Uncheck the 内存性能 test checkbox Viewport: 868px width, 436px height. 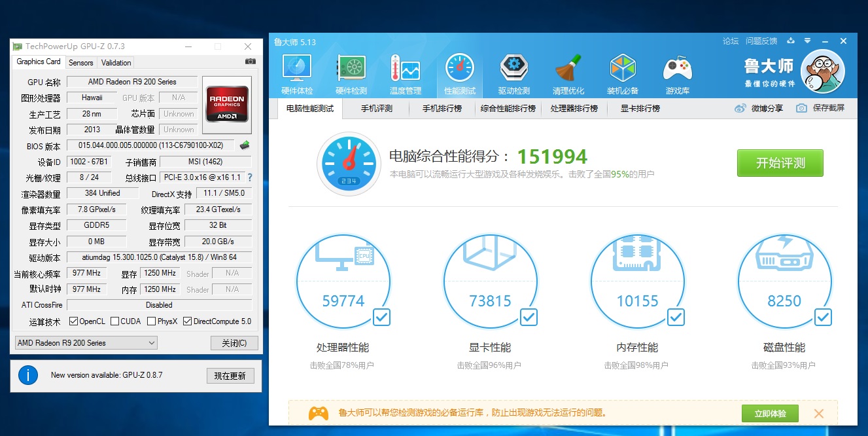coord(676,318)
